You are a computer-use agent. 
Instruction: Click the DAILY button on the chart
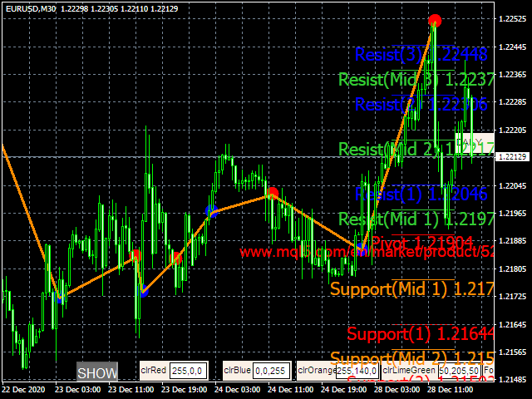(x=475, y=142)
